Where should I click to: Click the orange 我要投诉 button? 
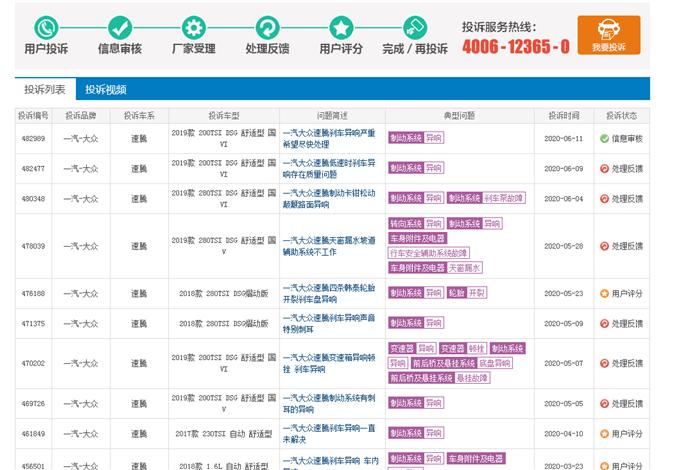[608, 35]
